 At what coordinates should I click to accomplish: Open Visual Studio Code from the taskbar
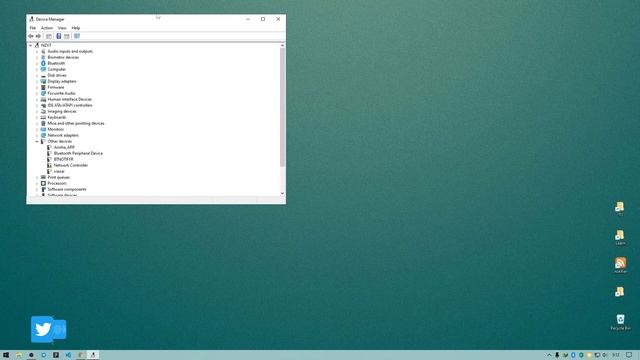coord(68,355)
